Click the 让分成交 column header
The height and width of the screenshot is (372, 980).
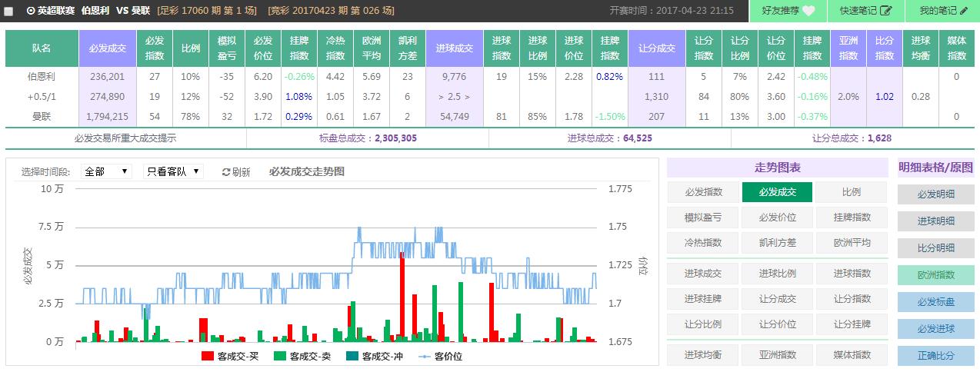pos(656,48)
